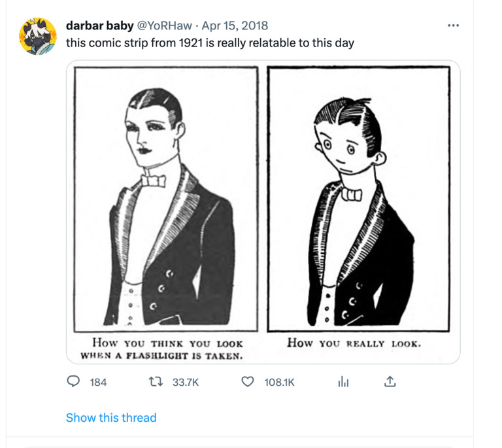Click the reply speech bubble icon
Screen dimensions: 502x448
click(73, 381)
